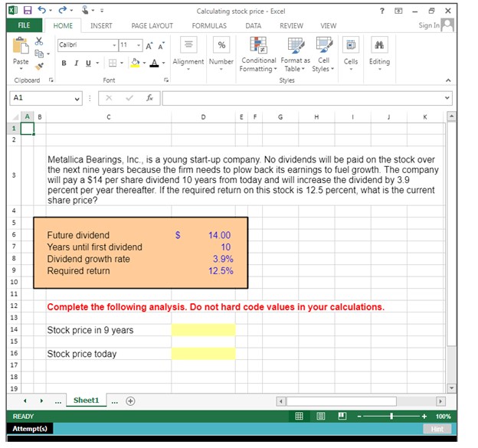This screenshot has width=478, height=448.
Task: Click Zoom In plus button
Action: [424, 417]
